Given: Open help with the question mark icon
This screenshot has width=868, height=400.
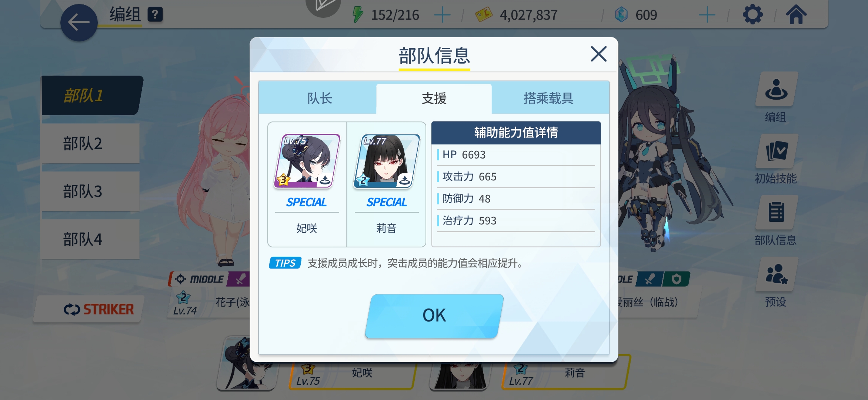Looking at the screenshot, I should [155, 15].
